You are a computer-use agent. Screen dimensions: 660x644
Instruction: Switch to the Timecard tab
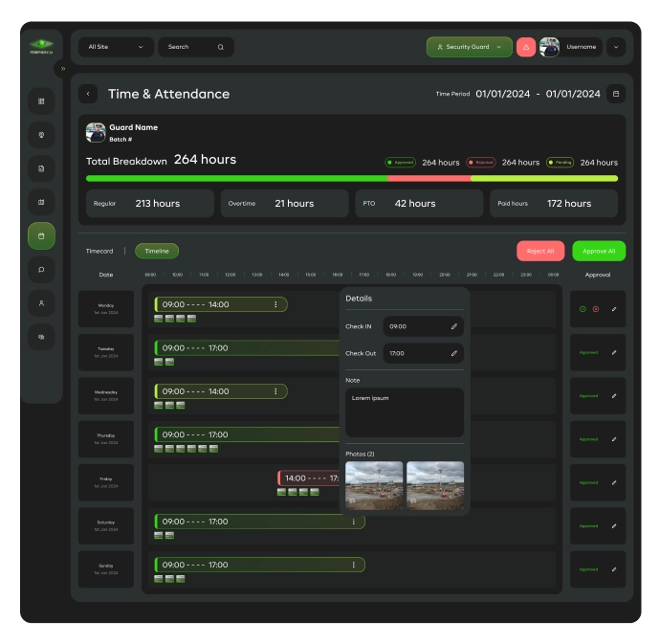pos(99,251)
